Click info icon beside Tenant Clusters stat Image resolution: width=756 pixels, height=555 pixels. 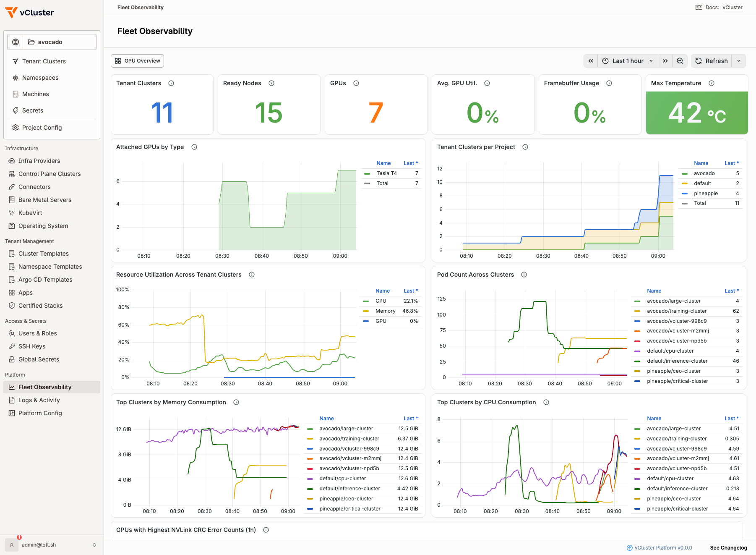(x=171, y=83)
